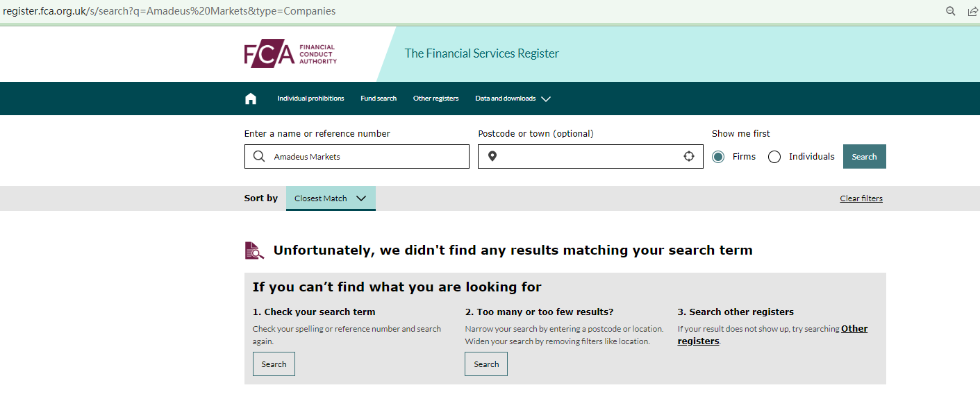Go to the home icon in navigation
Image resolution: width=980 pixels, height=408 pixels.
(251, 99)
